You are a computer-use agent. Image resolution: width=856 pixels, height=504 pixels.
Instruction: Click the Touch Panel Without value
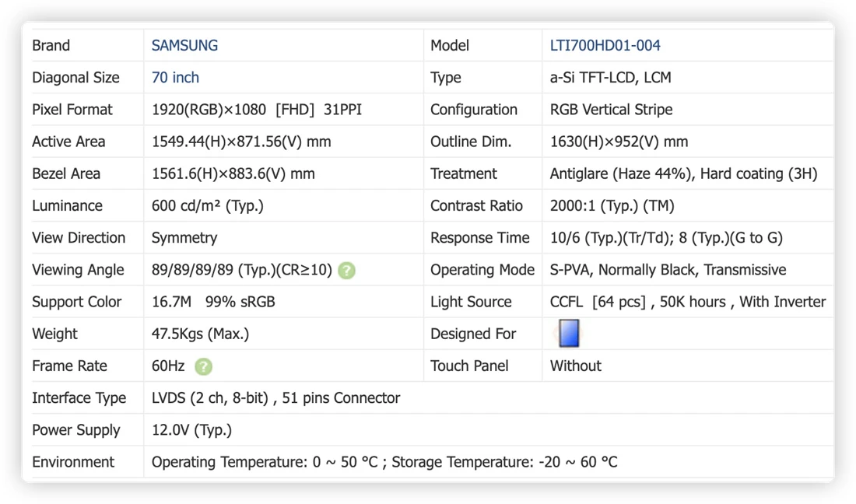point(575,366)
